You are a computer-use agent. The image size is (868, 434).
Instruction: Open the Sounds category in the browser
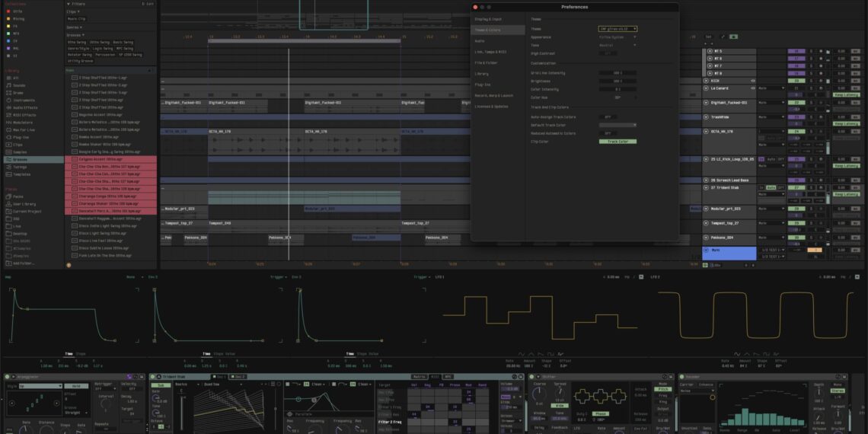tap(21, 85)
